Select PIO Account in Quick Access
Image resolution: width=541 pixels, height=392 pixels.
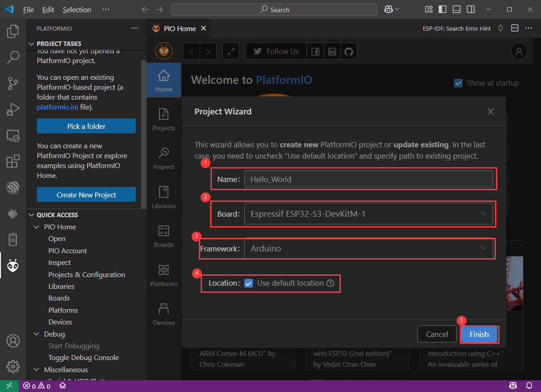click(x=68, y=251)
